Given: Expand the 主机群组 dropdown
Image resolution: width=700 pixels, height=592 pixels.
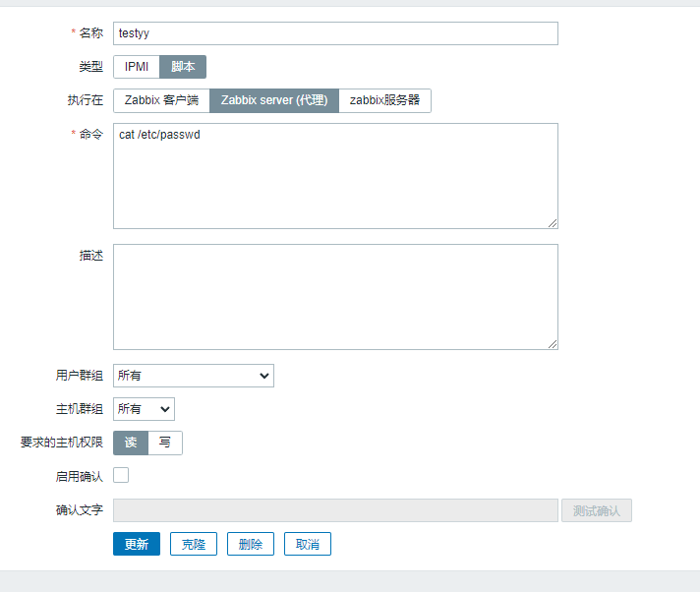Looking at the screenshot, I should 144,409.
